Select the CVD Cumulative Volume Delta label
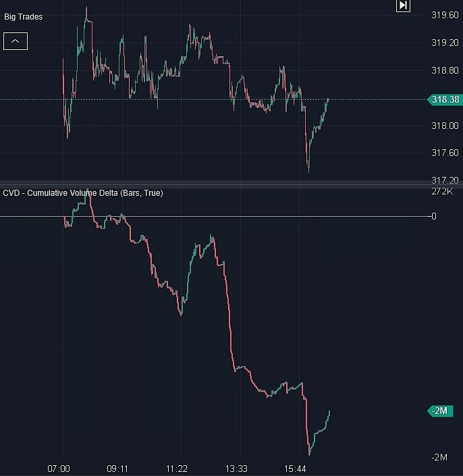This screenshot has height=476, width=463. pyautogui.click(x=82, y=193)
